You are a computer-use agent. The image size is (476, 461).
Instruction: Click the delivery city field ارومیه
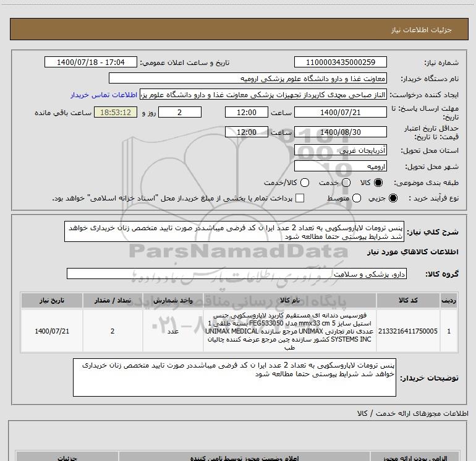tap(340, 166)
